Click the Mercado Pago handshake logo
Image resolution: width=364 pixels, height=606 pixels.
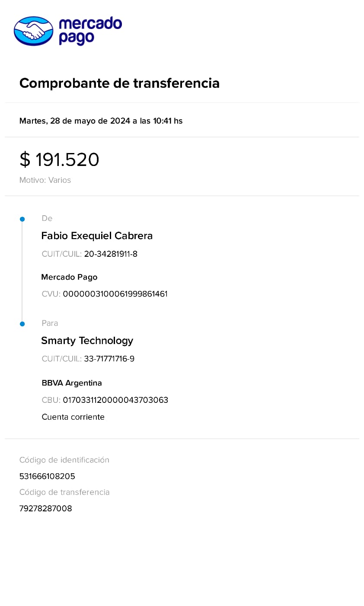(33, 31)
